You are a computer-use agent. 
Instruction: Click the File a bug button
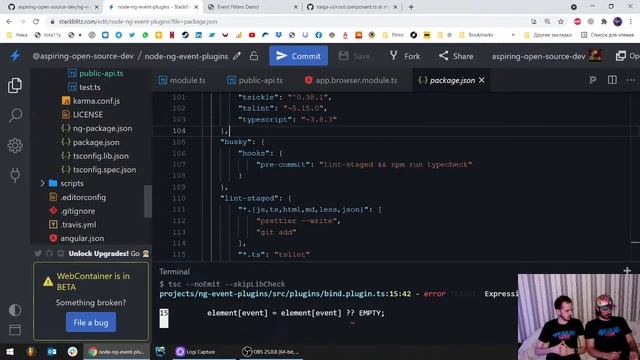pos(91,322)
